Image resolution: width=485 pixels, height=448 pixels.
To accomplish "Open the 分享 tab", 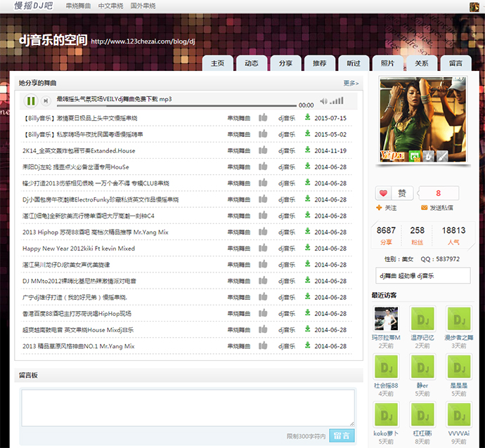I will [x=285, y=63].
